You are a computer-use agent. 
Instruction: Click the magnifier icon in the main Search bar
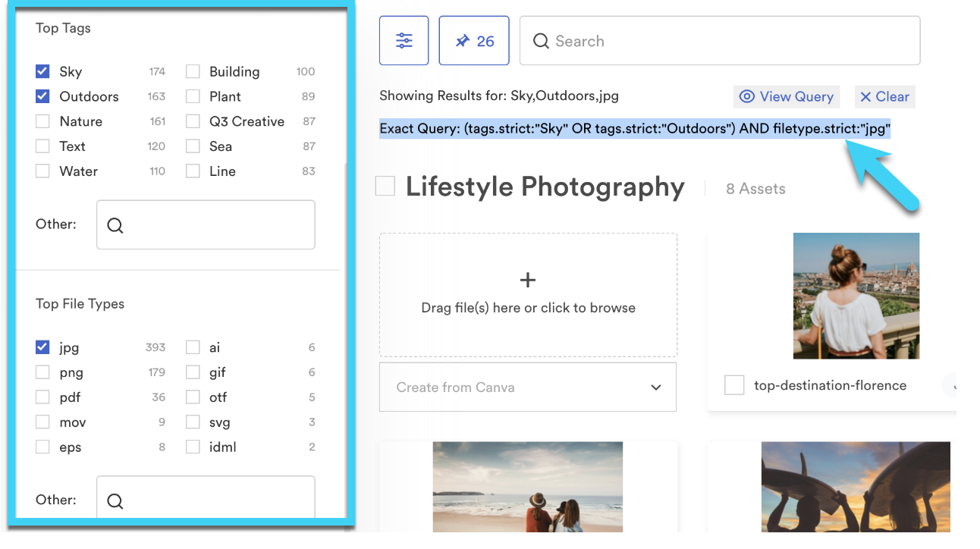tap(541, 41)
